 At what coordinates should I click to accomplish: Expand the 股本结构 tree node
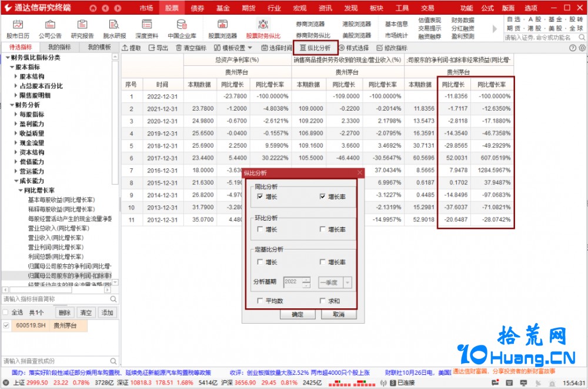(x=16, y=77)
